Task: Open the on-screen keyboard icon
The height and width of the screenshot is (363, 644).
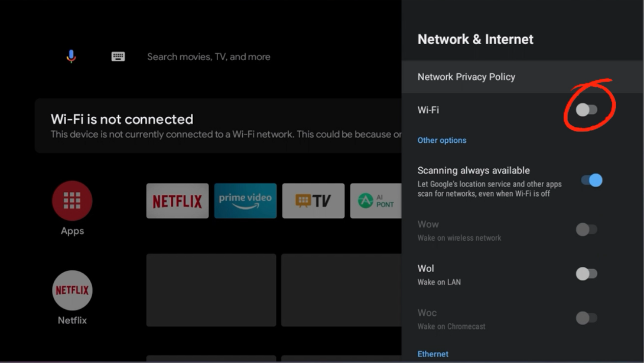Action: (x=118, y=57)
